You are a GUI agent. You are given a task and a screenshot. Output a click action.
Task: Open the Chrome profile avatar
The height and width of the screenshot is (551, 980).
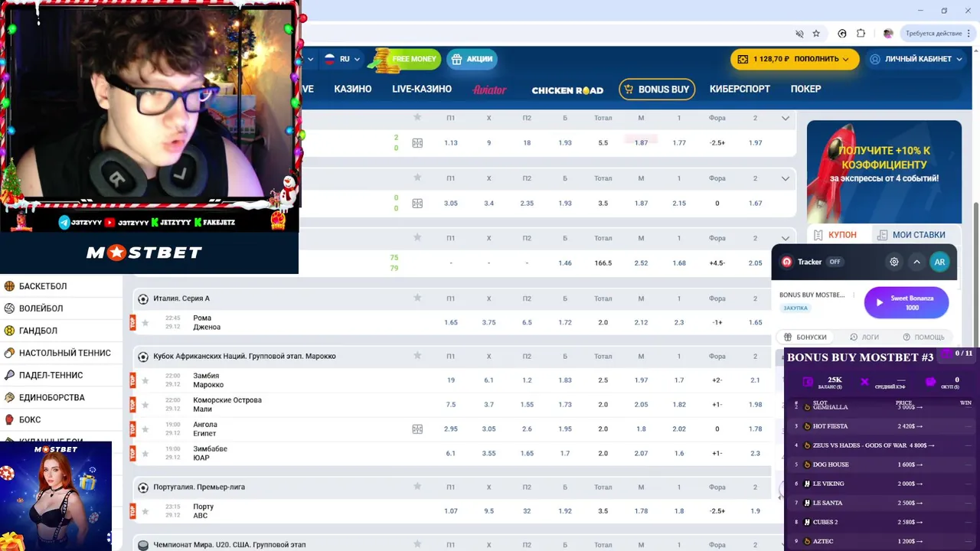(x=888, y=34)
